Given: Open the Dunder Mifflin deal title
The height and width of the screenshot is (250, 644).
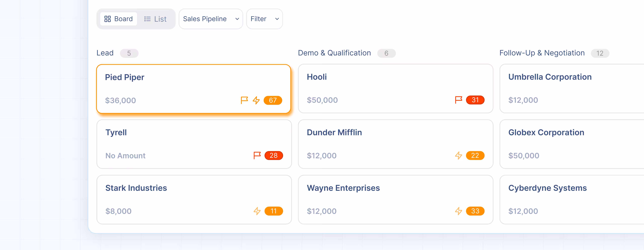Looking at the screenshot, I should (x=334, y=133).
